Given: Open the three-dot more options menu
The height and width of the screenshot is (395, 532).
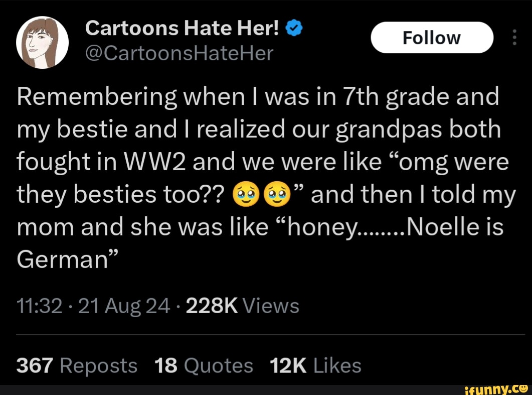Looking at the screenshot, I should (x=513, y=38).
